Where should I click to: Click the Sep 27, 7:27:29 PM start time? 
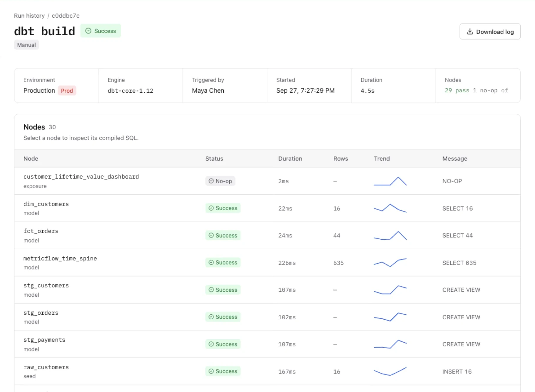click(x=305, y=91)
